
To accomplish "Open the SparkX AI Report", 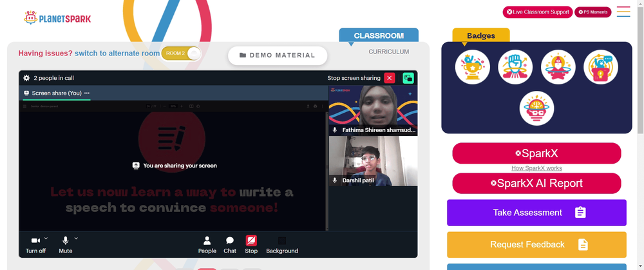I will [536, 183].
